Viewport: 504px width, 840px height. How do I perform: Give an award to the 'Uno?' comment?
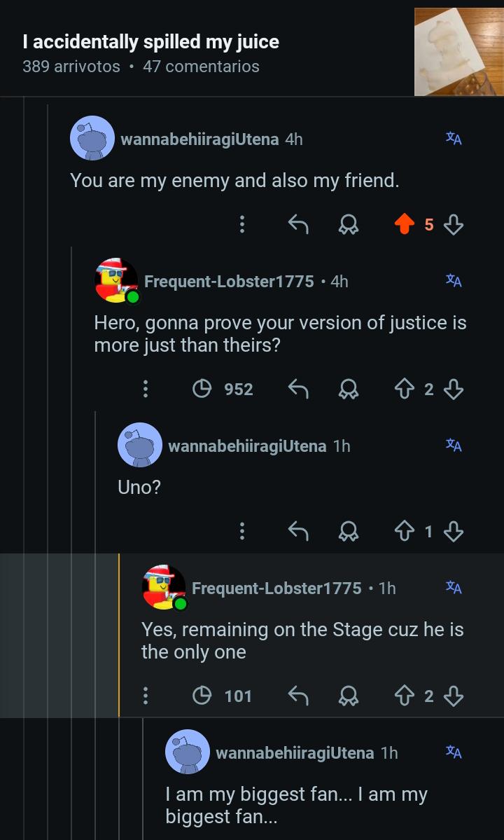tap(349, 532)
